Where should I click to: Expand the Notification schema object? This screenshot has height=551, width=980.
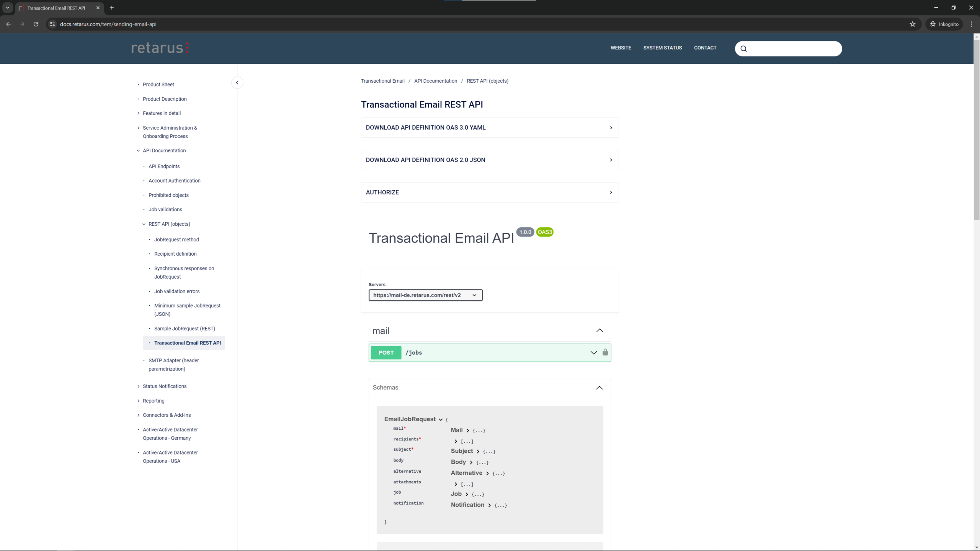pos(489,505)
